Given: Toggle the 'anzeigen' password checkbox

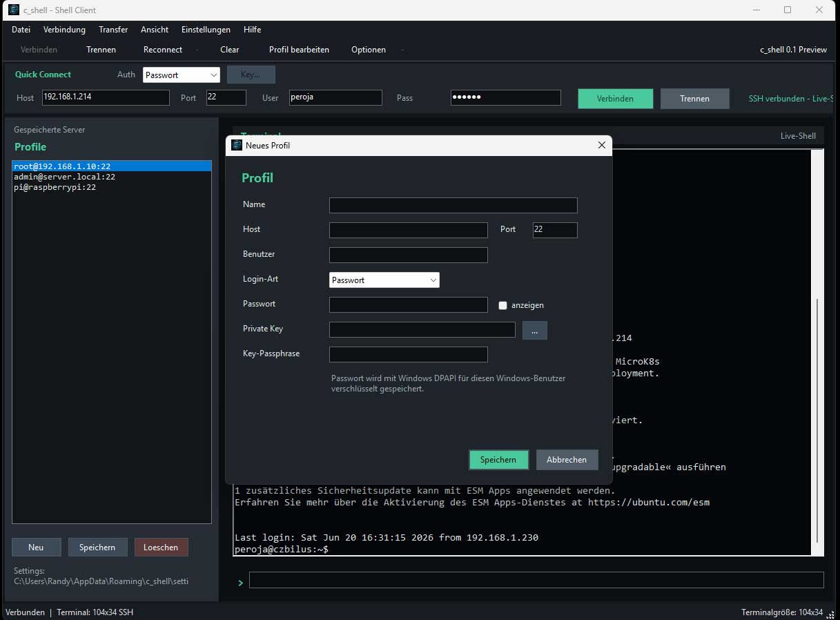Looking at the screenshot, I should (x=502, y=305).
